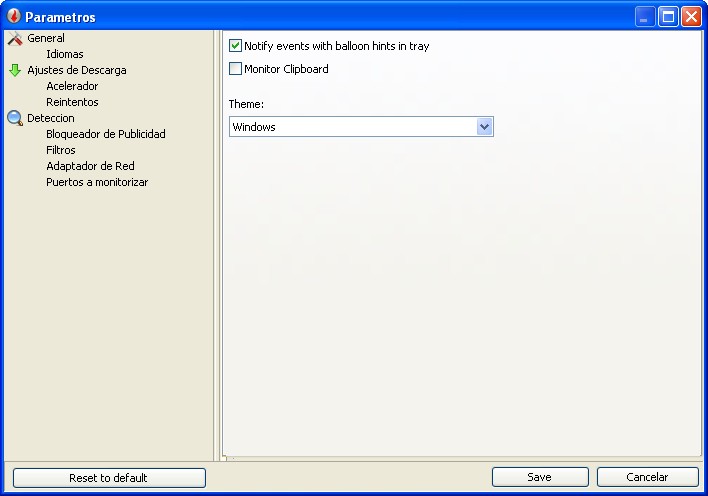Open Bloqueador de Publicidad settings
The image size is (708, 496).
tap(106, 134)
